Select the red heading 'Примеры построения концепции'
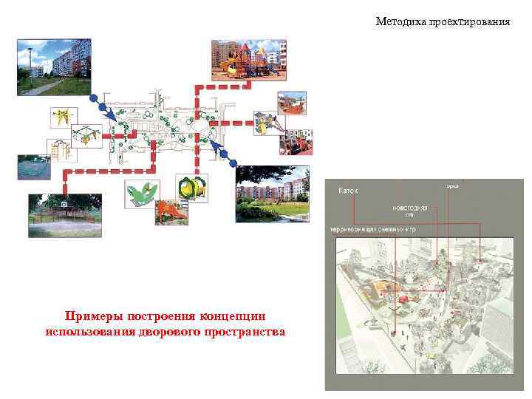 [x=166, y=316]
